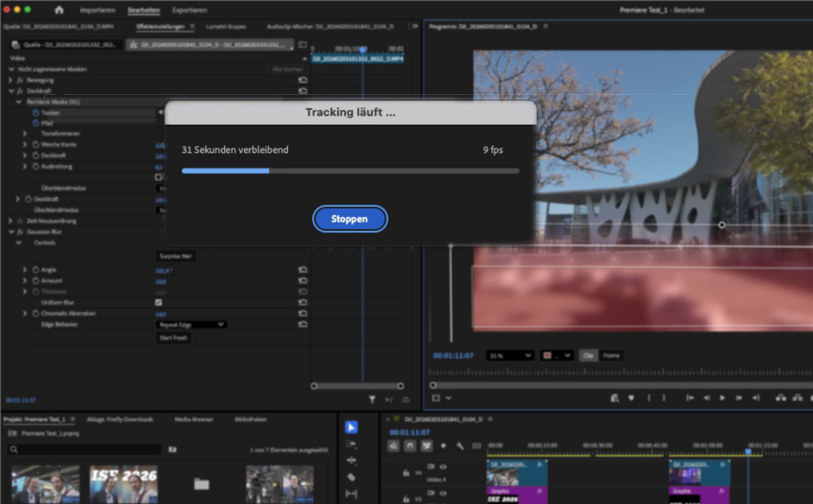The height and width of the screenshot is (504, 813).
Task: Toggle animation stopwatch for Angle
Action: 35,270
